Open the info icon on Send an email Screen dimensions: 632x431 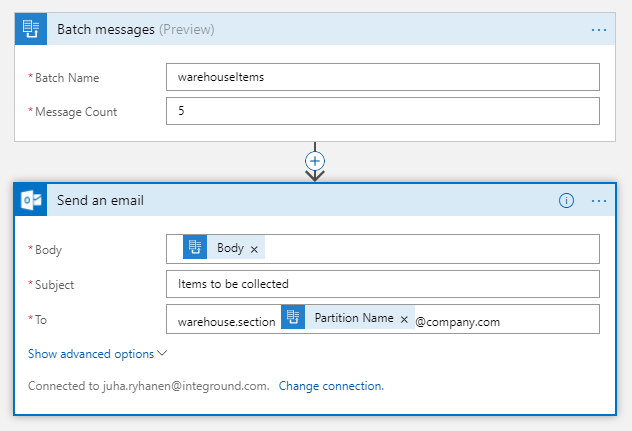click(x=566, y=200)
